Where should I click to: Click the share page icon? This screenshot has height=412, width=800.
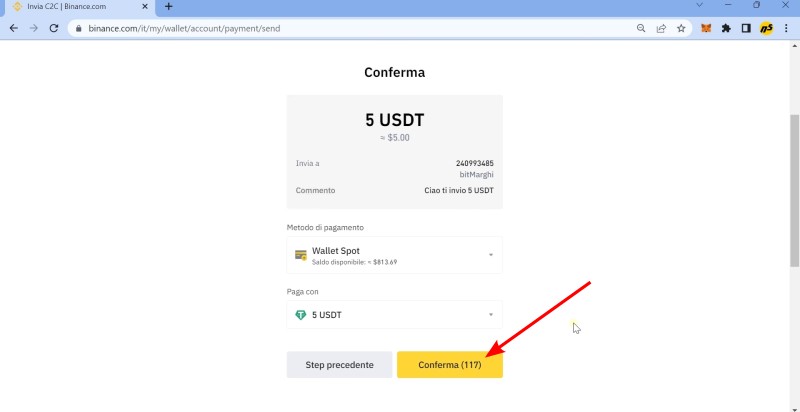coord(661,29)
